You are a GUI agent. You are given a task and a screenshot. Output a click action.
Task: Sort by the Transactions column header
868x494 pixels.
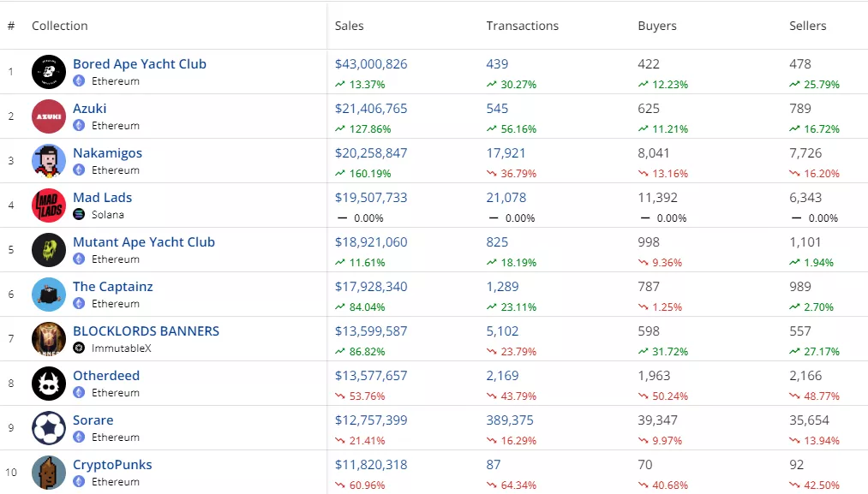coord(522,26)
